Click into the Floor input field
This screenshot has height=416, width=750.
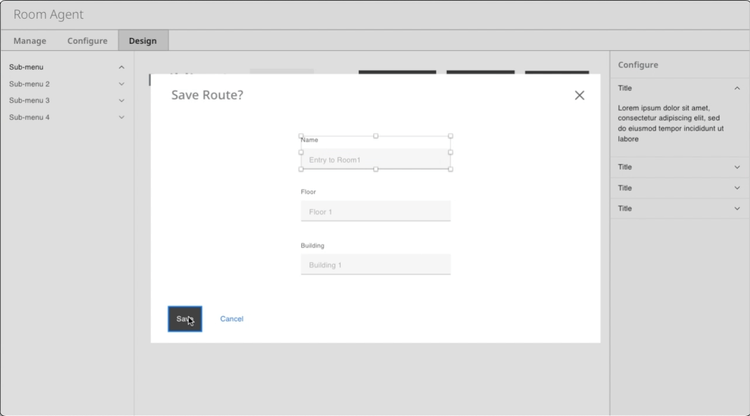point(375,212)
